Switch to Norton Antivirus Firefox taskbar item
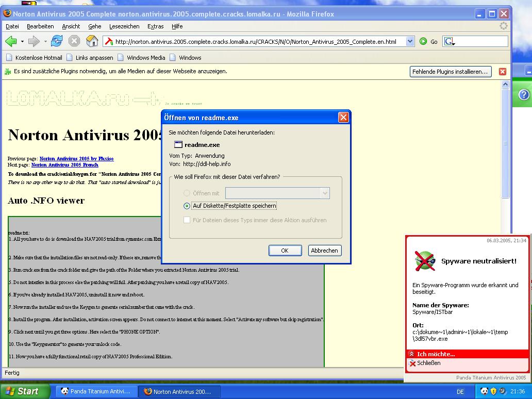Image resolution: width=532 pixels, height=399 pixels. [179, 392]
